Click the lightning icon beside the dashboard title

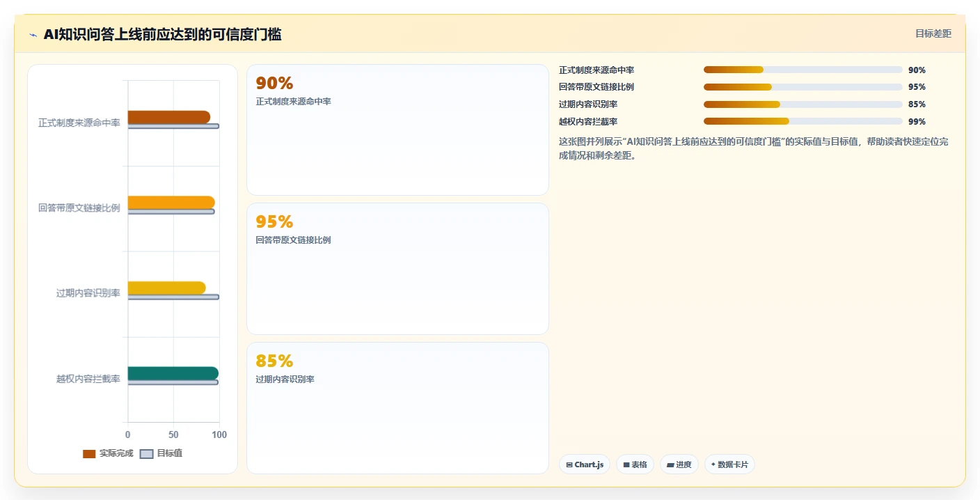pos(33,35)
